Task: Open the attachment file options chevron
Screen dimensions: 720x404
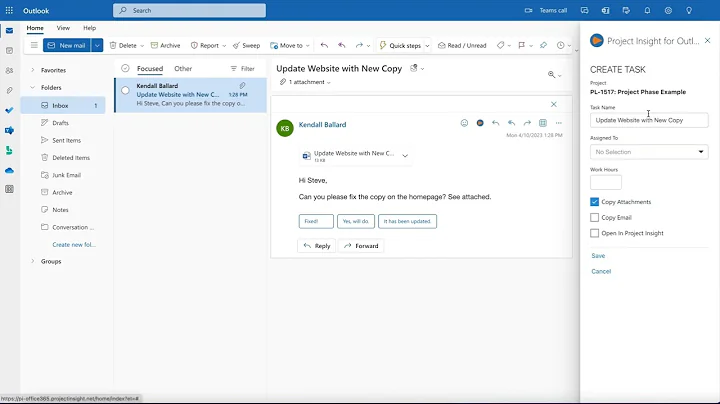Action: pos(405,156)
